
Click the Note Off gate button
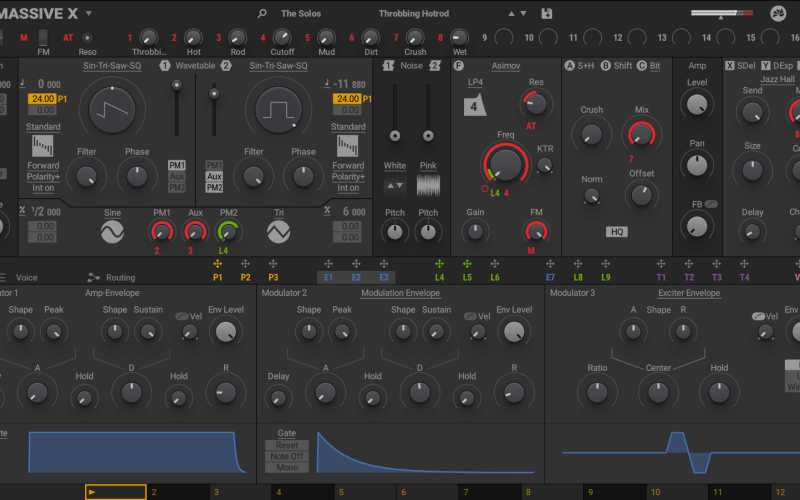287,456
